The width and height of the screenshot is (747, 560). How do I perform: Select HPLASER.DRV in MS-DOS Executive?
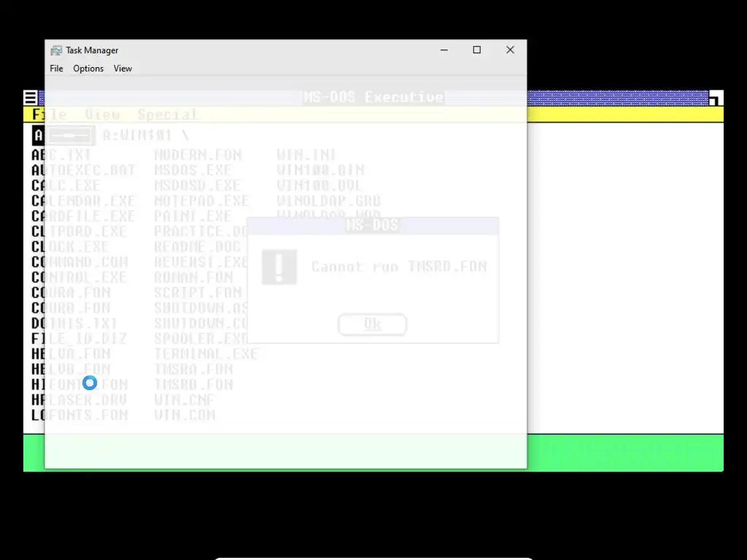pyautogui.click(x=79, y=400)
